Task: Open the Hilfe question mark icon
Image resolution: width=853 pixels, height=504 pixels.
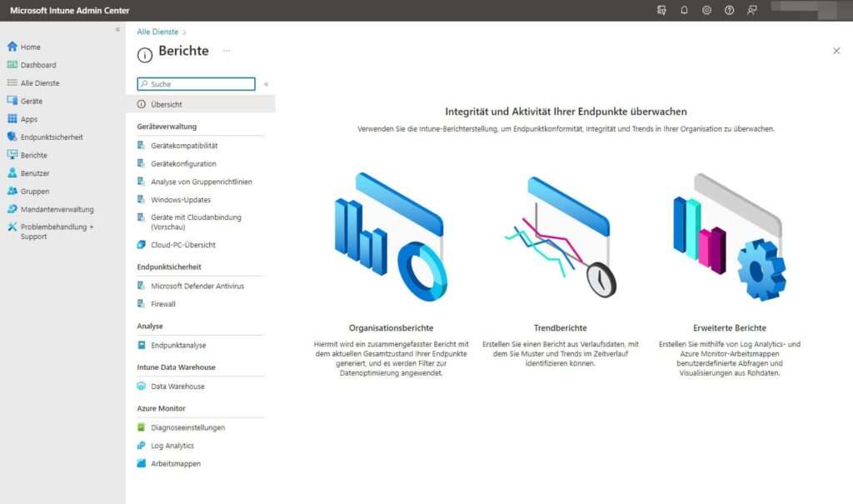Action: pyautogui.click(x=731, y=10)
